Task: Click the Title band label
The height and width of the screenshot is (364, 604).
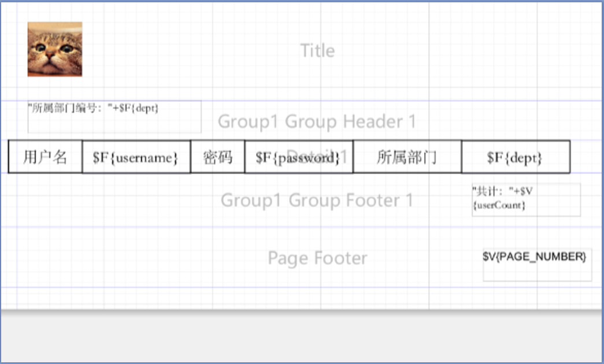Action: point(317,51)
